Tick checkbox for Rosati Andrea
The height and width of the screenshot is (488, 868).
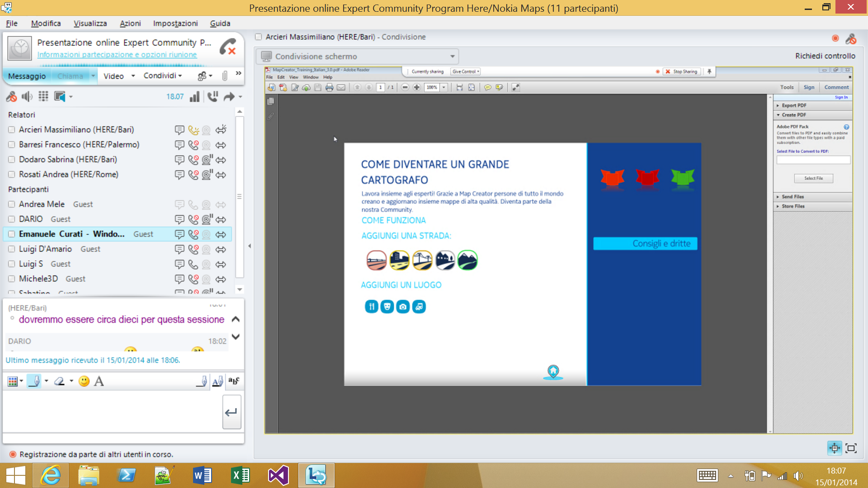[x=12, y=174]
